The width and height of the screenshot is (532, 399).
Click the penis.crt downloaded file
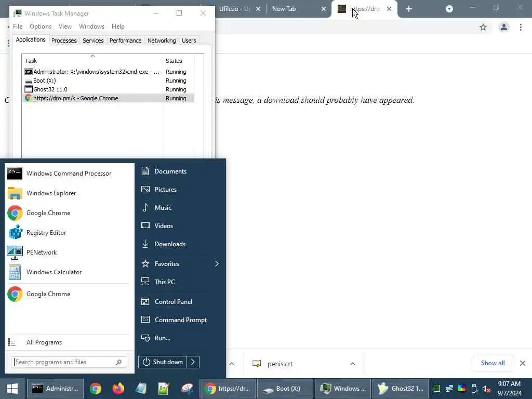[280, 364]
